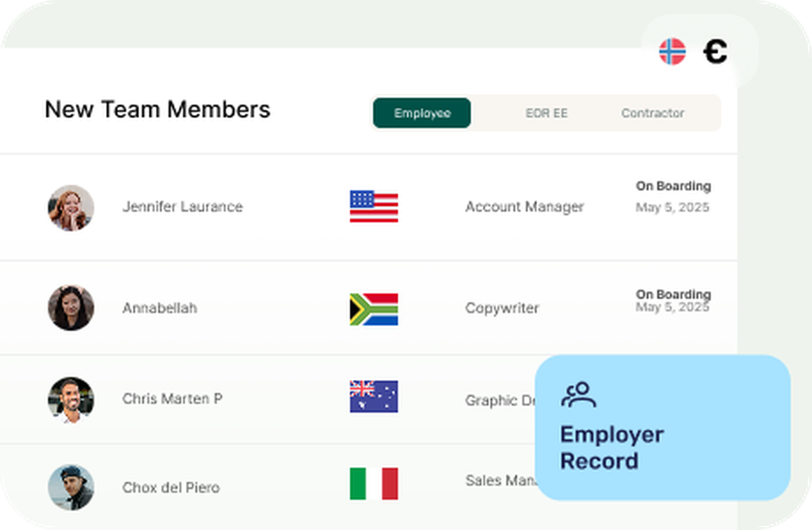Click Chox del Piero's avatar
The image size is (812, 530).
pos(71,487)
